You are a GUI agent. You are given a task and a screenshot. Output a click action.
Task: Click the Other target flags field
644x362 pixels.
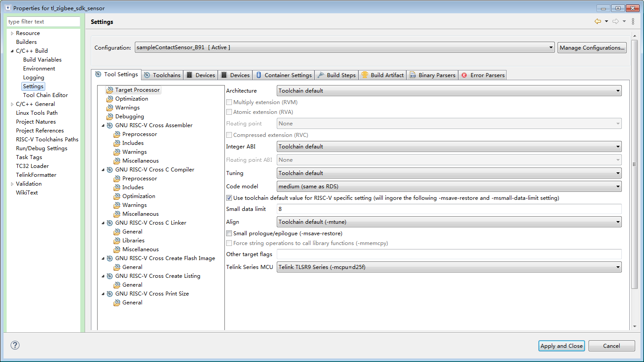click(x=449, y=254)
